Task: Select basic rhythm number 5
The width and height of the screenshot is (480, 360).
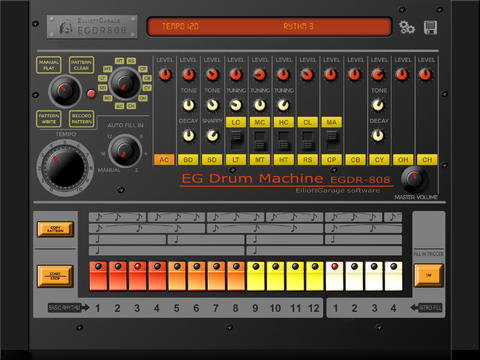Action: [177, 308]
